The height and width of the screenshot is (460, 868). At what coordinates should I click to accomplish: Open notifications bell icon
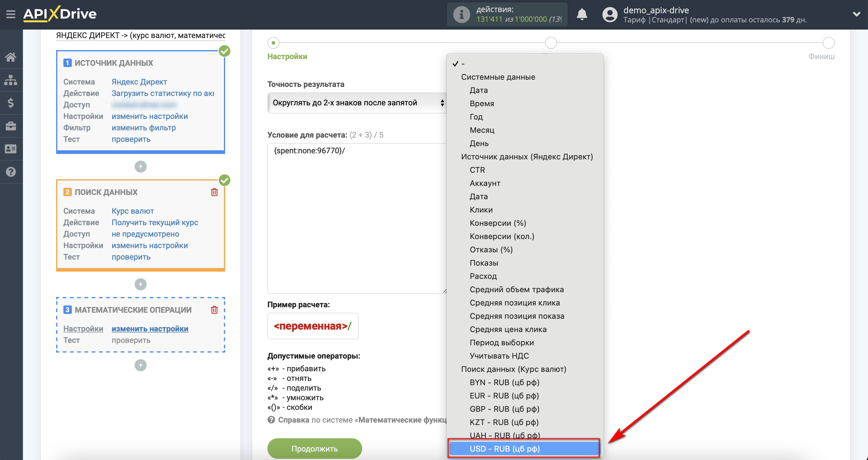[582, 14]
